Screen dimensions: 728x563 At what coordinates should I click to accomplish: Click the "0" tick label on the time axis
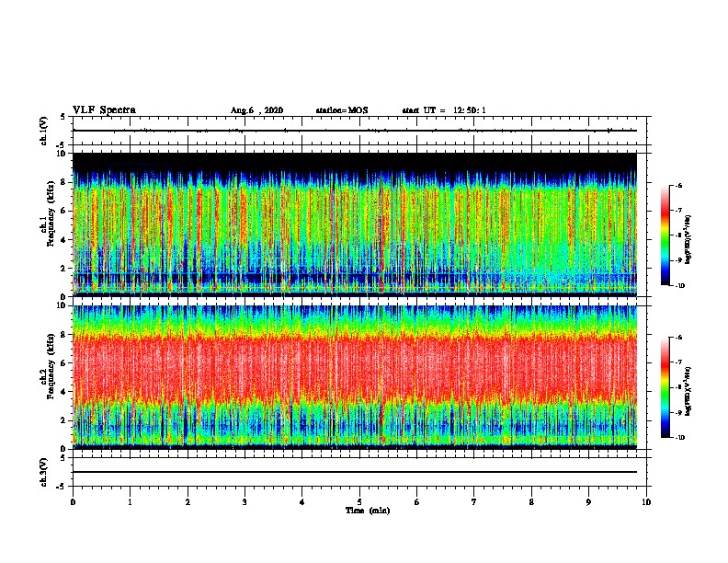[x=73, y=502]
